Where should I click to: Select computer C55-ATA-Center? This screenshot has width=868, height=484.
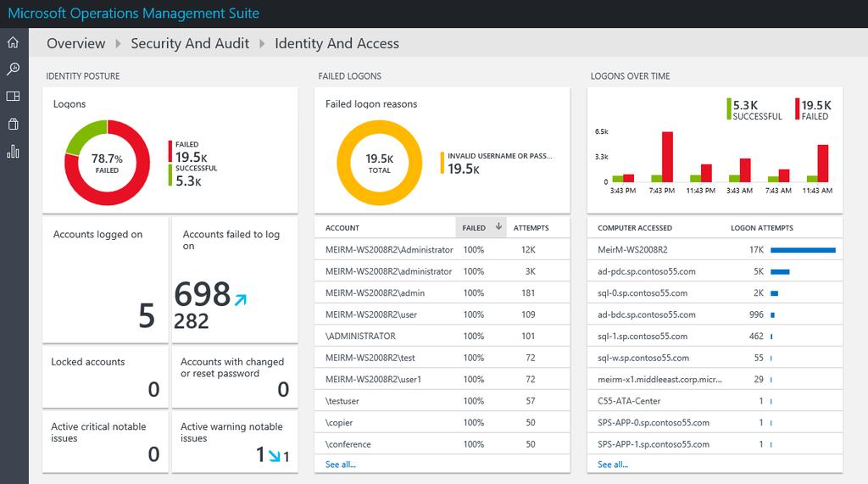point(715,401)
